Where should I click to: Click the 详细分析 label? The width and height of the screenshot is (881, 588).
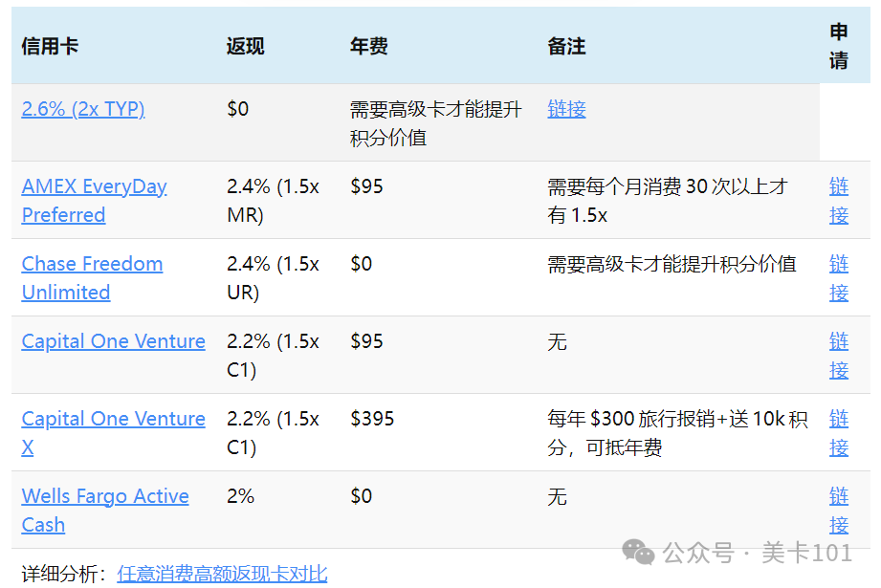tap(63, 574)
